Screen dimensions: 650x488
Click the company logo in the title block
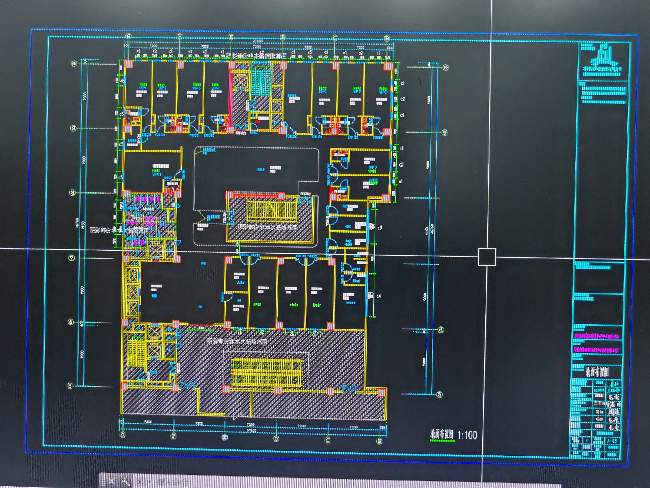603,58
